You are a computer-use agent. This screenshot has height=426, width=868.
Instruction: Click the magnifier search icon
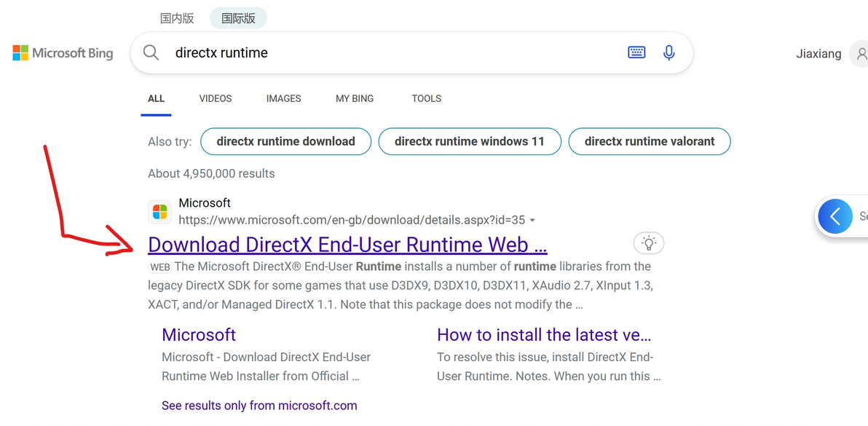point(151,52)
